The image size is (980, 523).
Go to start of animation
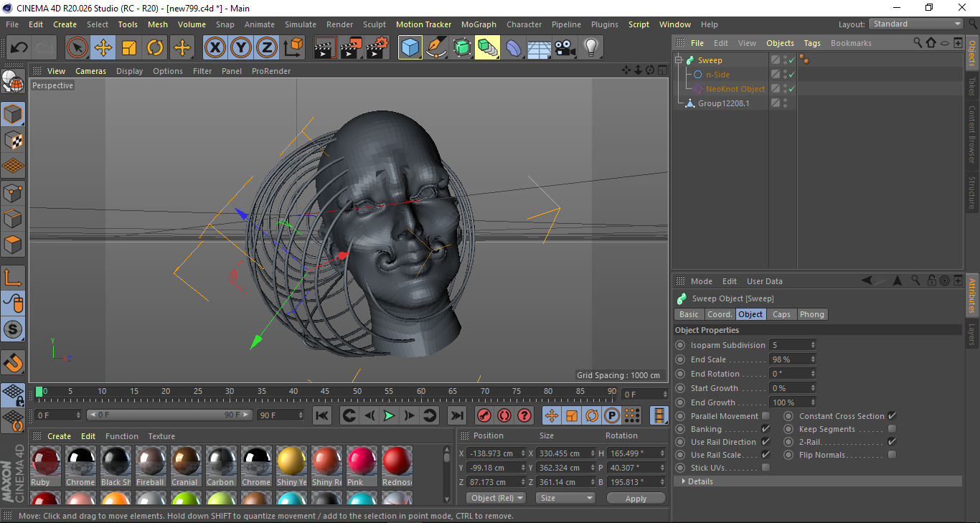coord(322,415)
